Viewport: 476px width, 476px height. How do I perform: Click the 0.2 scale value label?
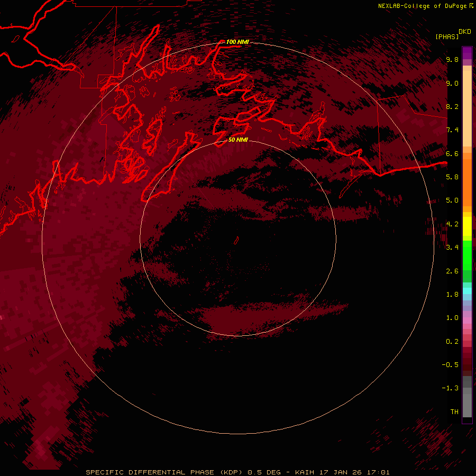pos(452,342)
